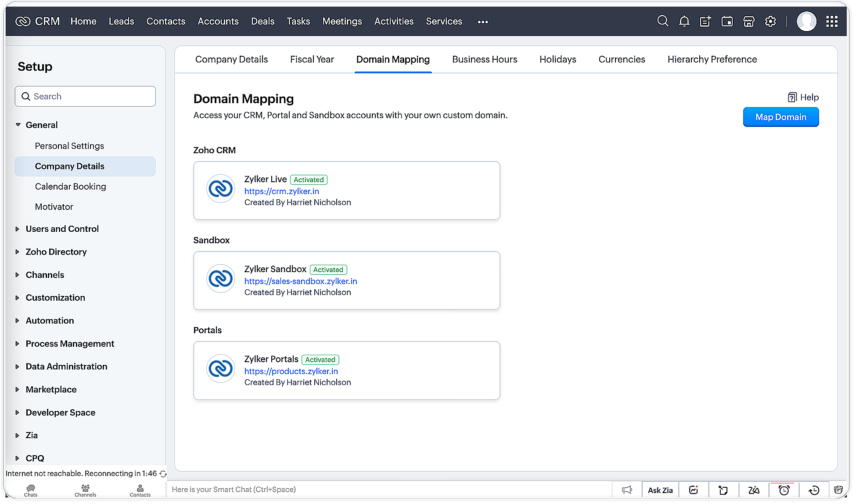
Task: Click the Ask Zia button
Action: (x=660, y=490)
